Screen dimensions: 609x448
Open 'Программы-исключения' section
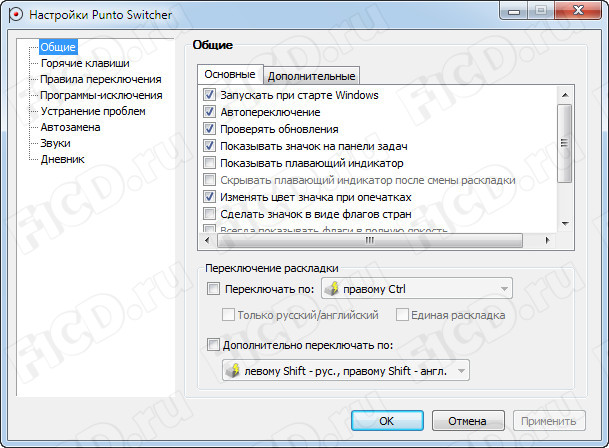click(x=101, y=95)
